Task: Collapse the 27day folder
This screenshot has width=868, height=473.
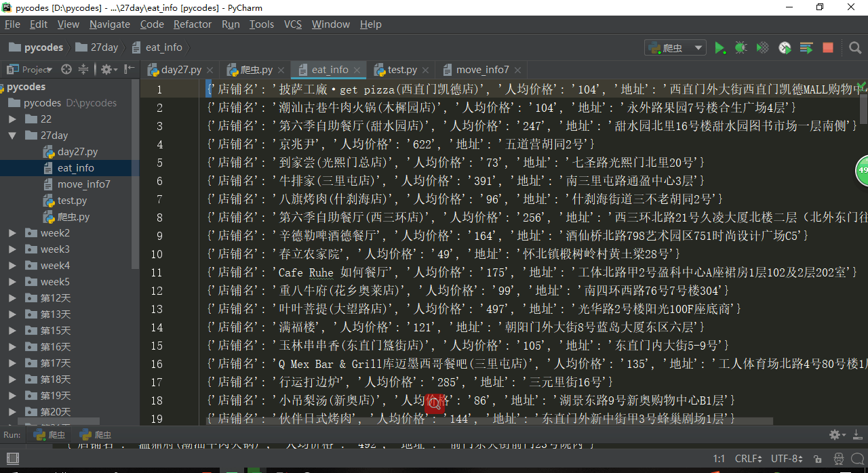Action: pos(12,136)
